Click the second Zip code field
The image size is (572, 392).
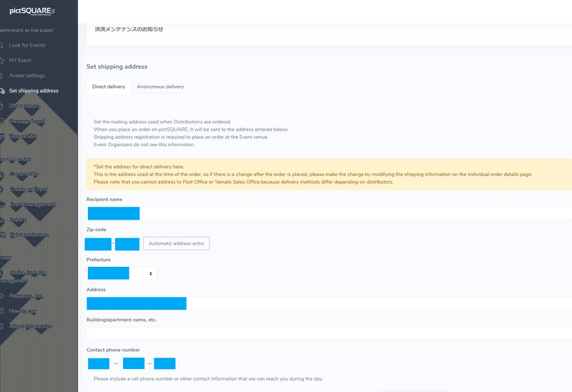[x=127, y=244]
